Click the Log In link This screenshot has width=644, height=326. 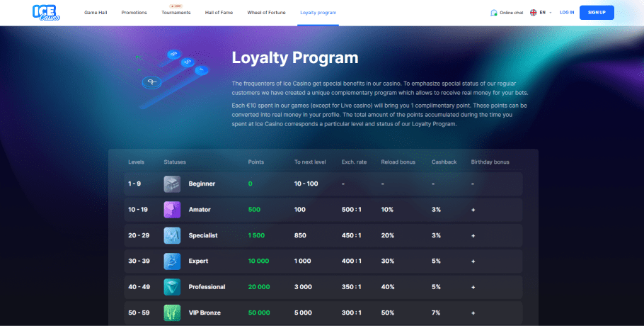tap(567, 13)
